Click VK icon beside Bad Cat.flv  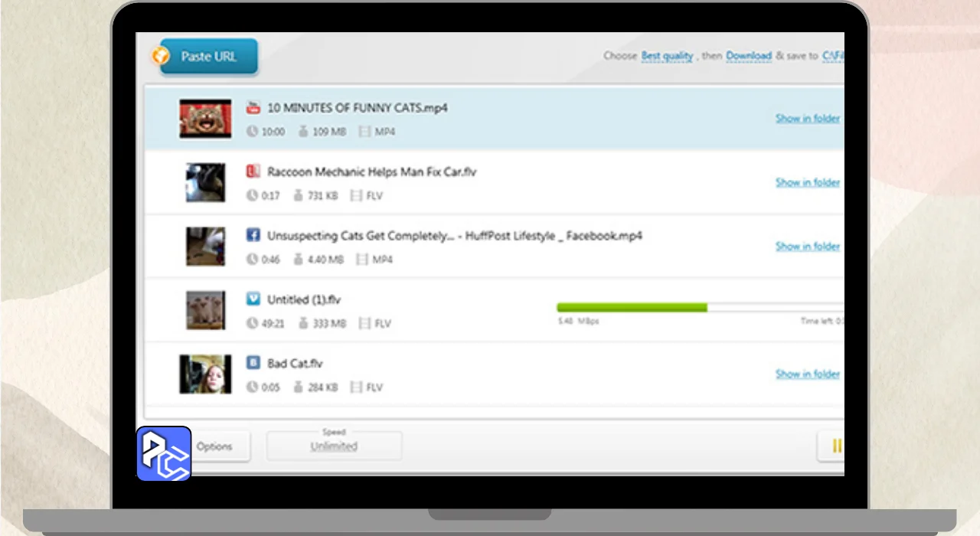tap(253, 363)
